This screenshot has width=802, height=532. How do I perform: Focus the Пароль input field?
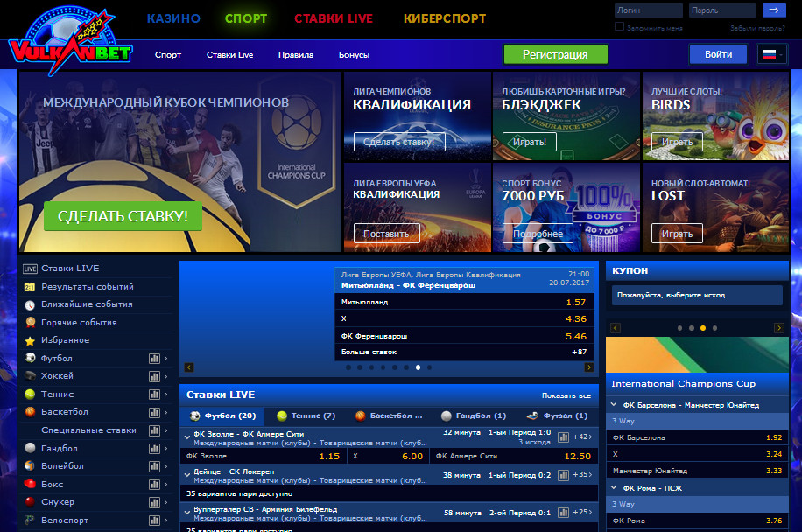[722, 10]
